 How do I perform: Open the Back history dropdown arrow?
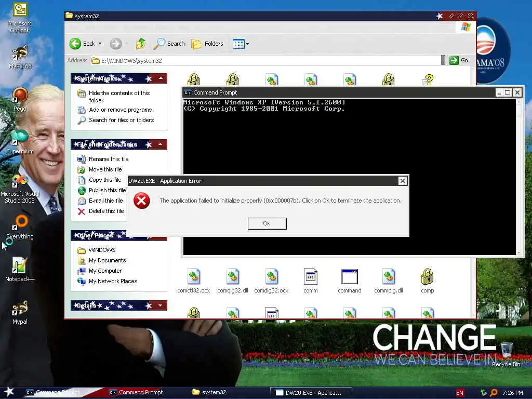(x=100, y=44)
